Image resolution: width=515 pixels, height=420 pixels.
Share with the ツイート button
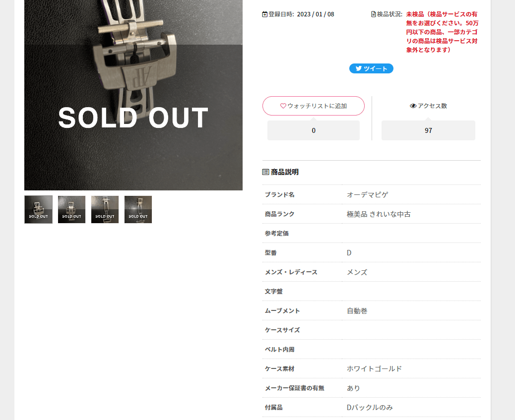[371, 68]
